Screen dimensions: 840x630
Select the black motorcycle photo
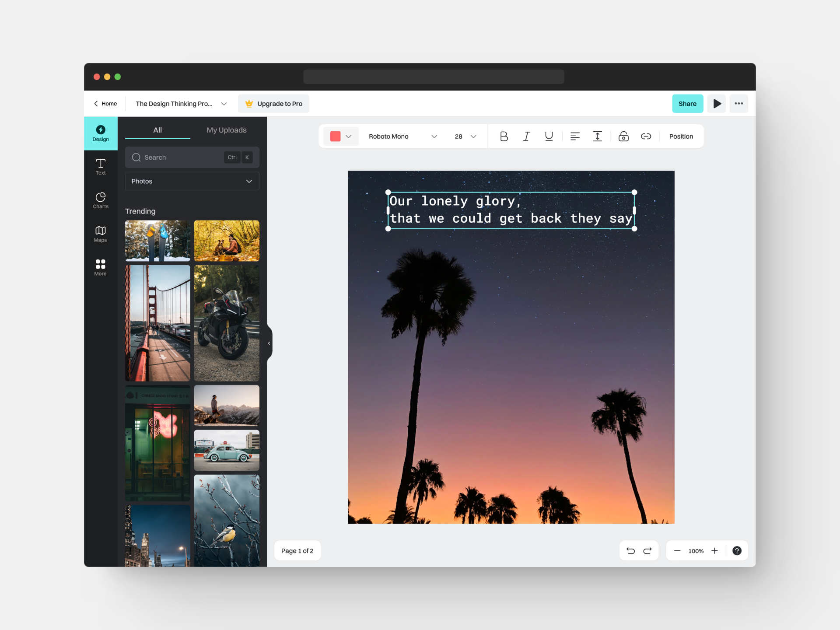click(227, 323)
